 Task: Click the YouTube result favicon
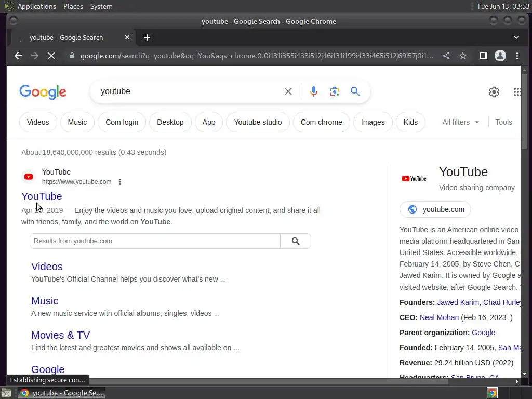pyautogui.click(x=29, y=177)
